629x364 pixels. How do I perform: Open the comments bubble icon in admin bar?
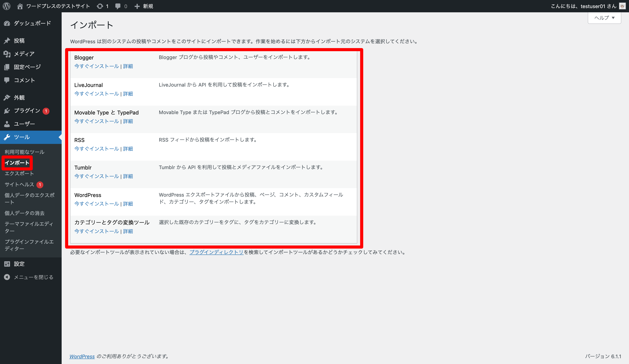(118, 7)
